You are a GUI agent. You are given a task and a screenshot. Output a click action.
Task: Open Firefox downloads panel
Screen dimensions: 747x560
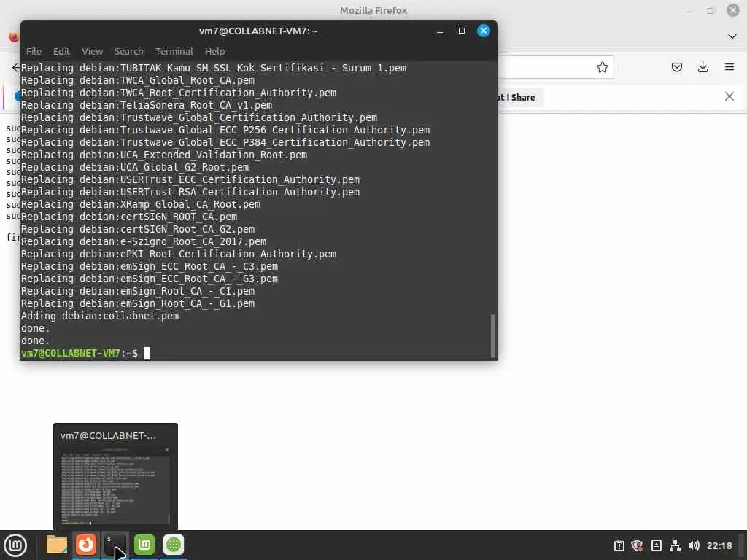pos(703,67)
